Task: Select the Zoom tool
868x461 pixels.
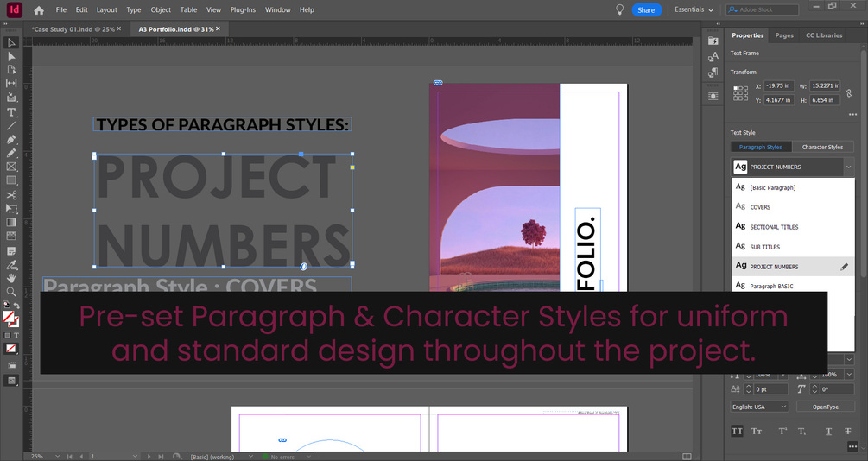Action: click(11, 292)
